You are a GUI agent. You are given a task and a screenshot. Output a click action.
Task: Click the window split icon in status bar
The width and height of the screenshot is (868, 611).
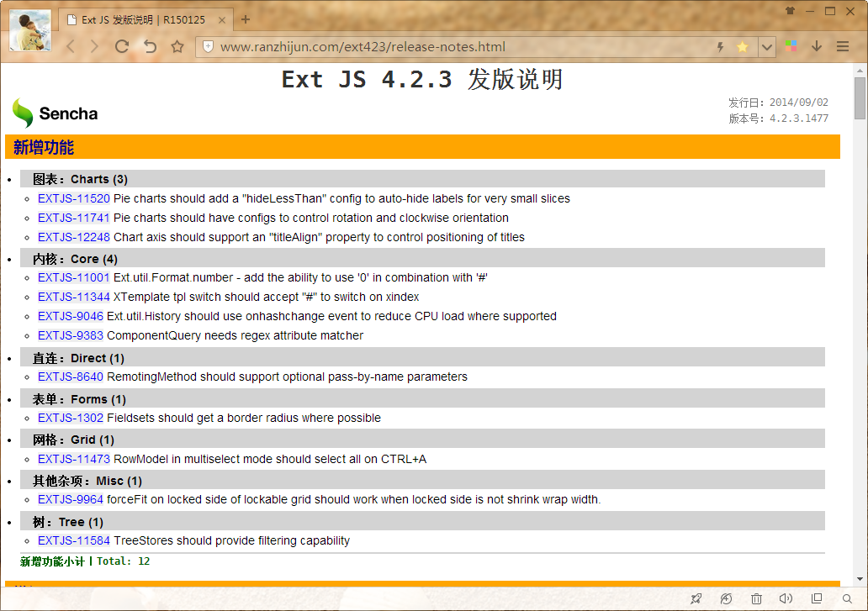coord(817,598)
